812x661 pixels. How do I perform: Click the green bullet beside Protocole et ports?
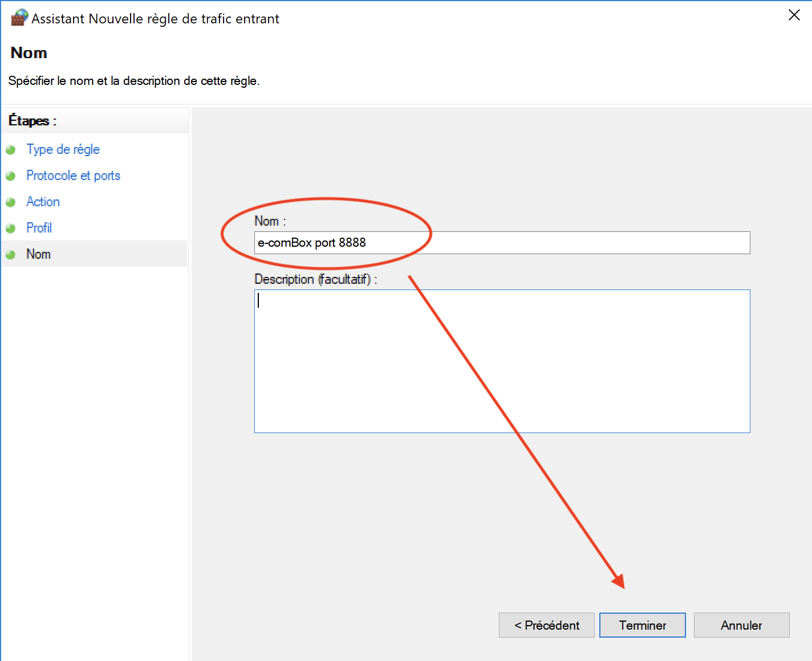10,176
